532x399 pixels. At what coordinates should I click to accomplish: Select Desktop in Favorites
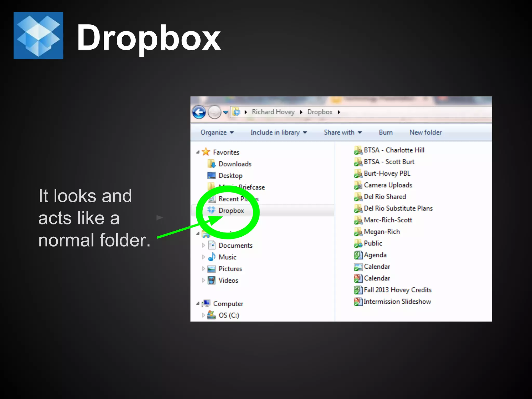pos(230,176)
